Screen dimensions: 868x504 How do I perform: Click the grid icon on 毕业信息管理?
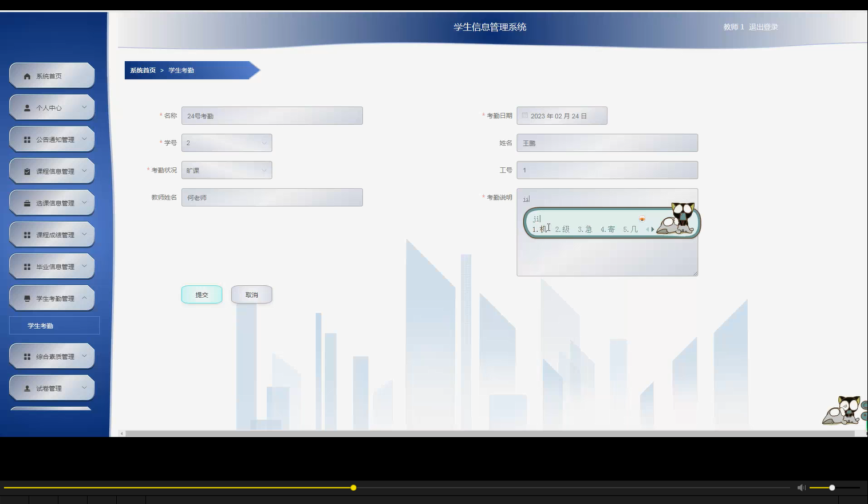click(x=26, y=266)
